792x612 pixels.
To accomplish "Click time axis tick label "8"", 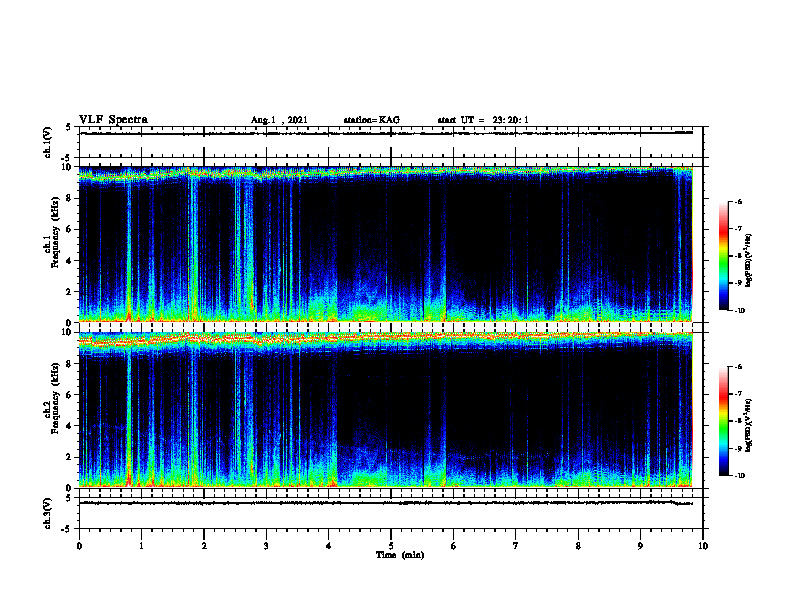I will coord(578,546).
